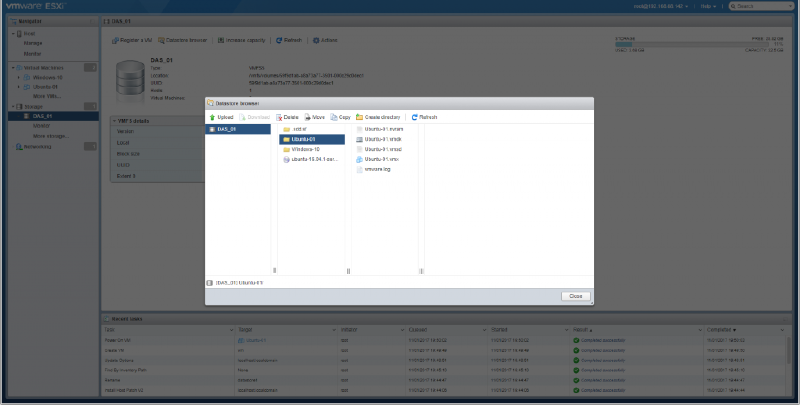Image resolution: width=800 pixels, height=405 pixels.
Task: Select the vmware.log file
Action: [377, 169]
